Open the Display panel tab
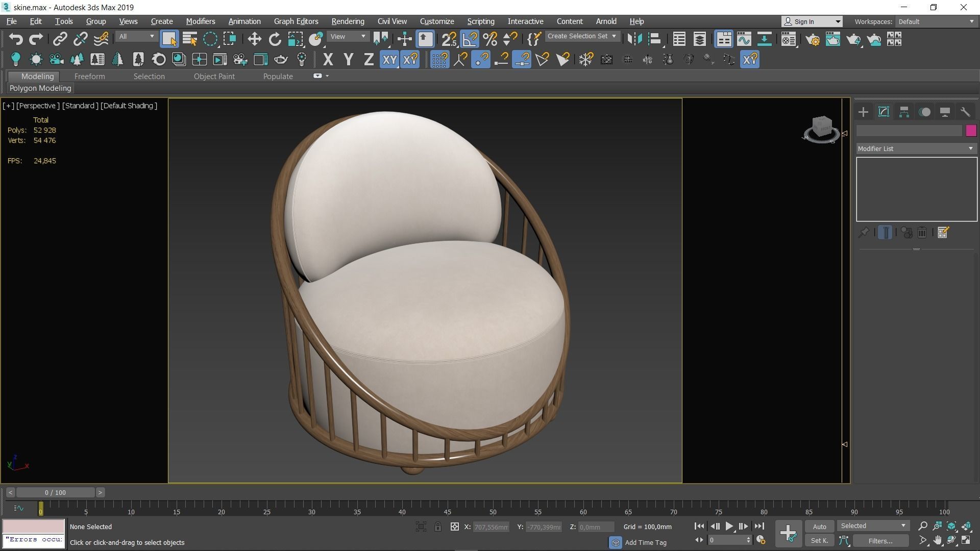This screenshot has width=980, height=551. pos(945,112)
